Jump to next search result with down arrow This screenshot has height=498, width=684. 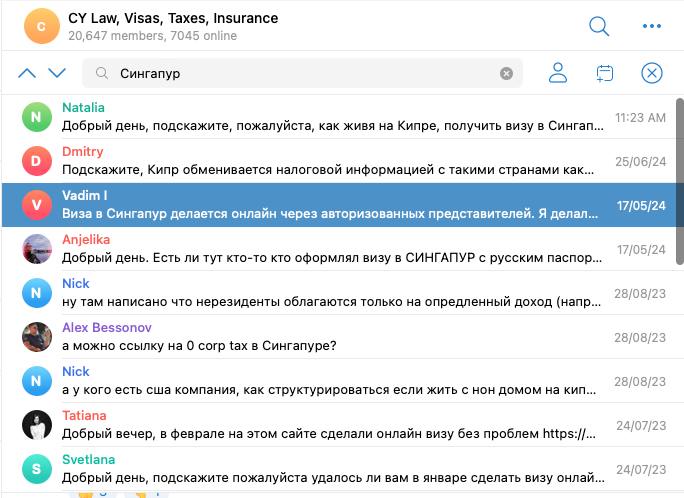[57, 73]
